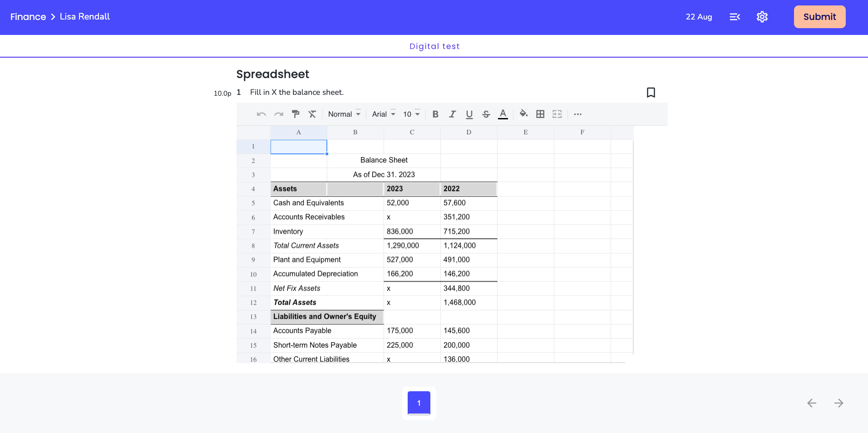
Task: Open the cell borders tool
Action: tap(540, 114)
